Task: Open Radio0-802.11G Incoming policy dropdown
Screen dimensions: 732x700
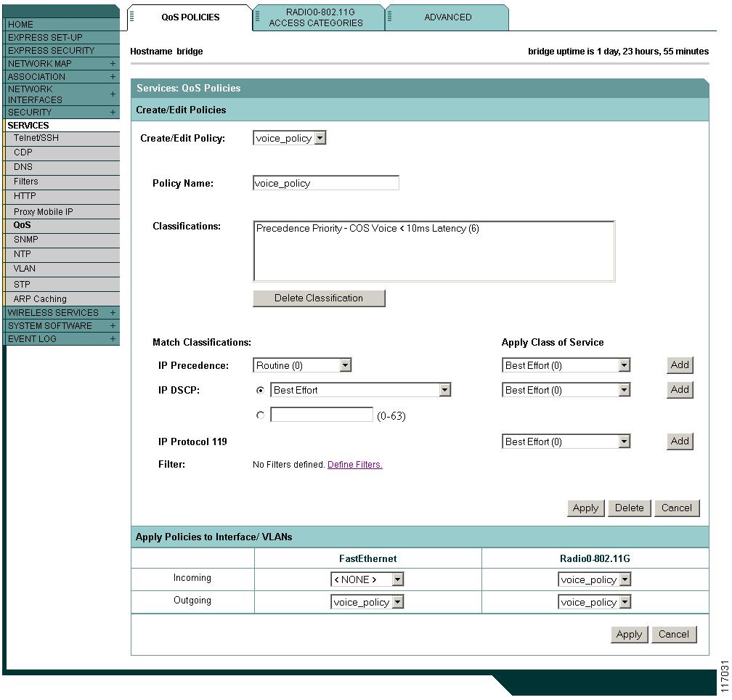Action: (595, 579)
